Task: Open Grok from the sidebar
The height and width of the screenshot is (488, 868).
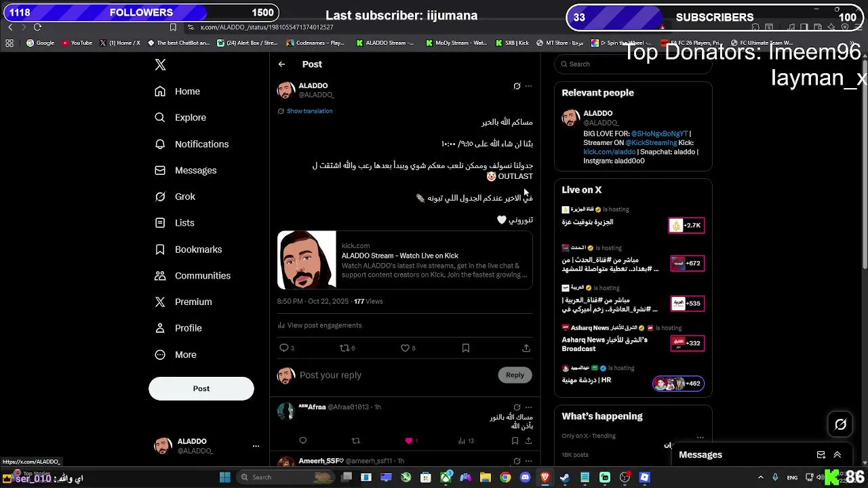Action: point(175,197)
